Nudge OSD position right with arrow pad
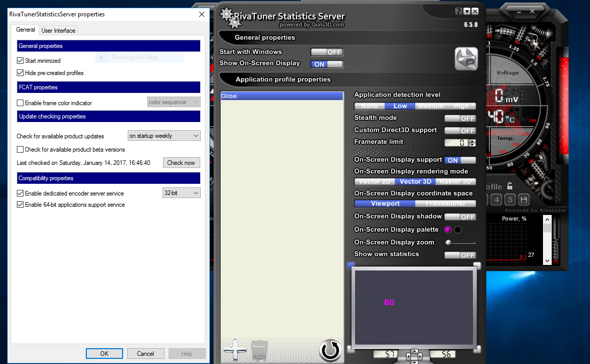The width and height of the screenshot is (590, 364). point(420,356)
